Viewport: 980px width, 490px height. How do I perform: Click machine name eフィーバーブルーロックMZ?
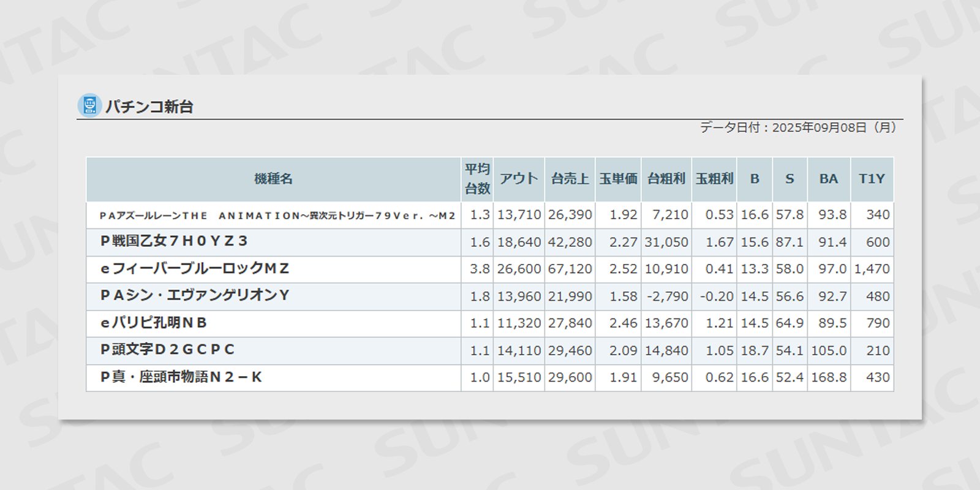[x=195, y=268]
